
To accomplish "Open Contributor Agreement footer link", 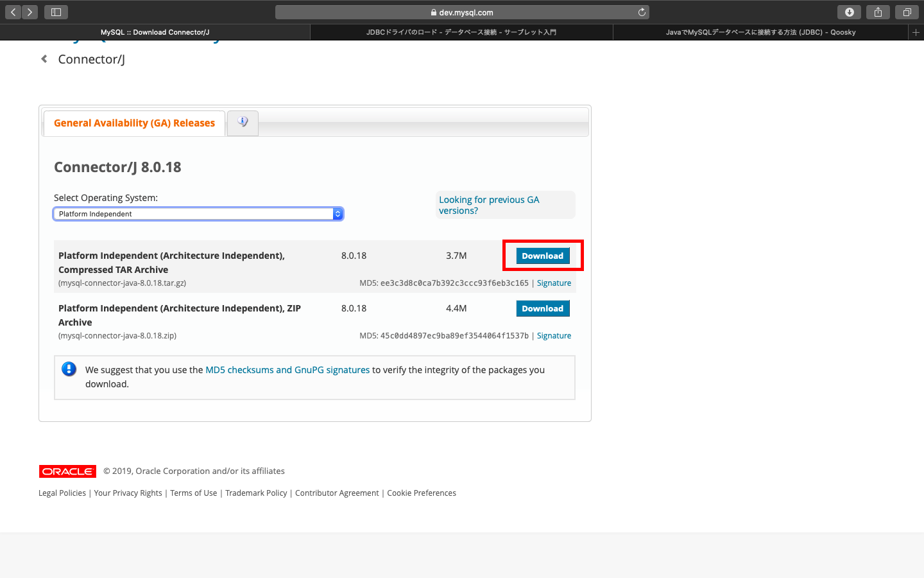I will coord(337,493).
